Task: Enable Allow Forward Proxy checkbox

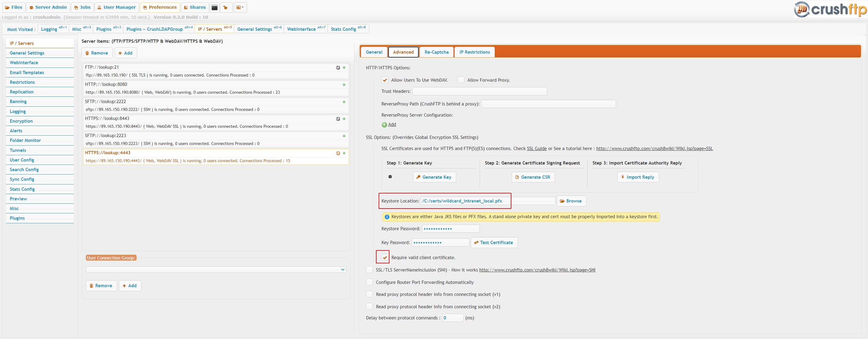Action: click(461, 80)
